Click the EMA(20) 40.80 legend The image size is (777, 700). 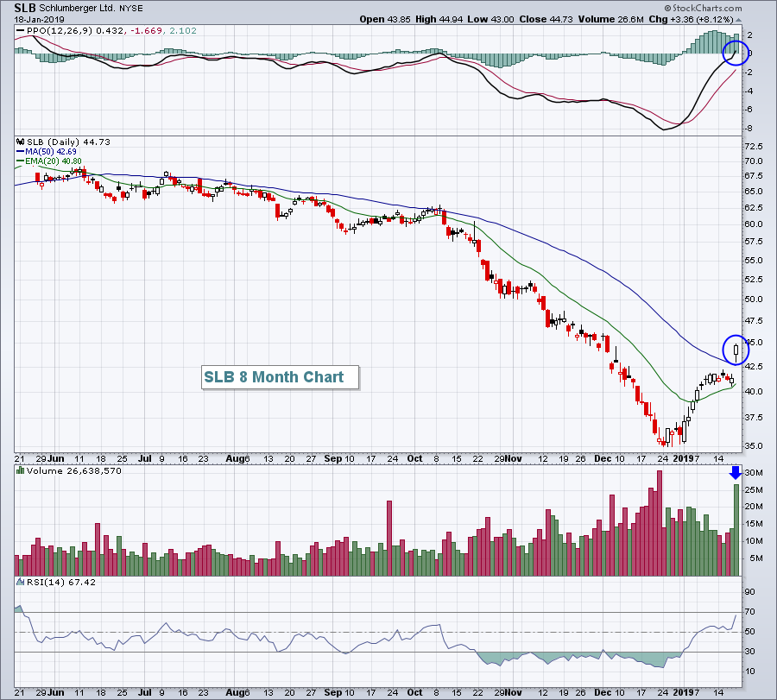pos(53,161)
